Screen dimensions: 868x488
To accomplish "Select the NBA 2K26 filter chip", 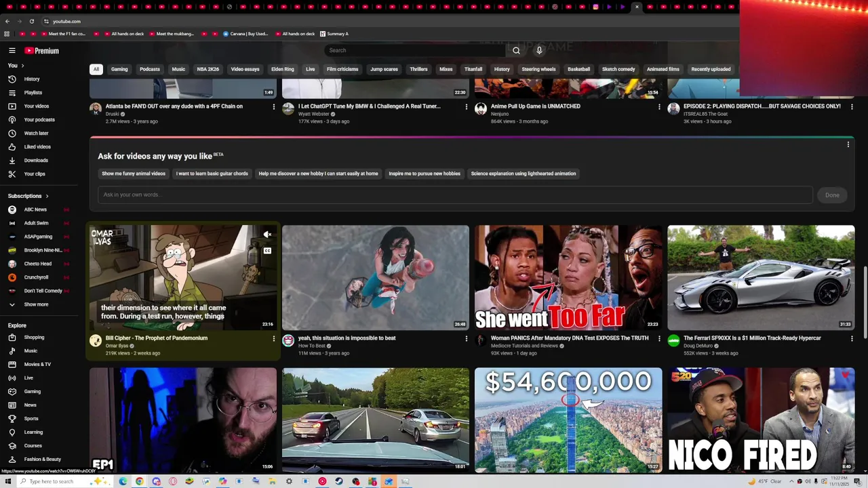I will (208, 69).
